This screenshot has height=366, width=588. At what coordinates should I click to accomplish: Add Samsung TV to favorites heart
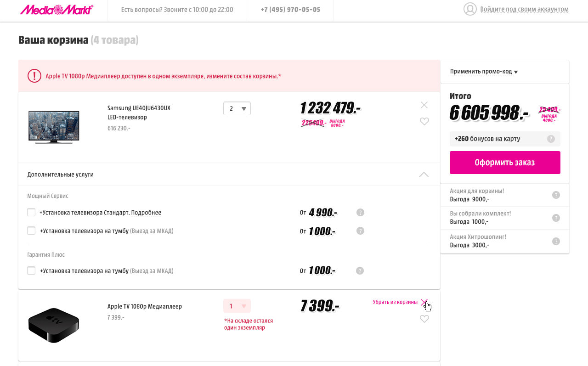424,122
